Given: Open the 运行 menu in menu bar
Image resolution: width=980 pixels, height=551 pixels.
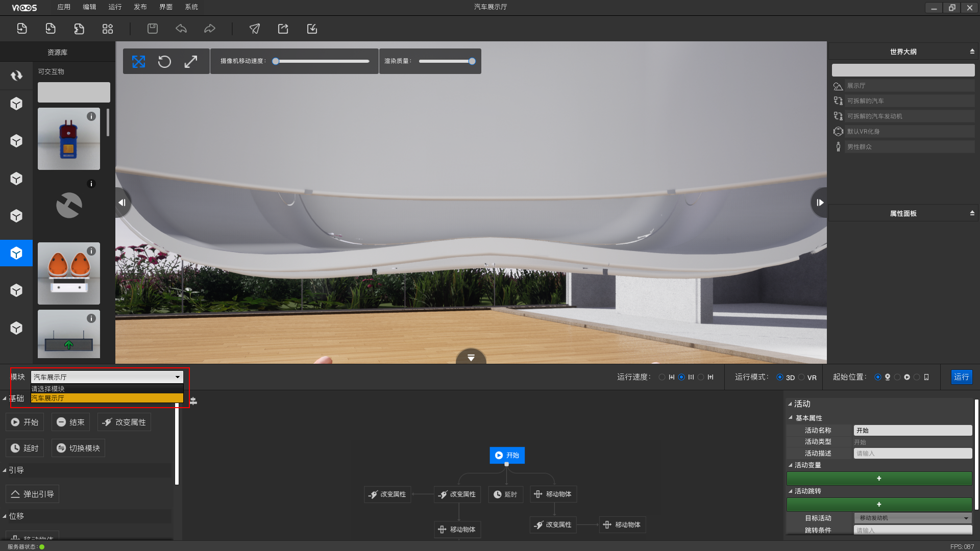Looking at the screenshot, I should click(115, 7).
